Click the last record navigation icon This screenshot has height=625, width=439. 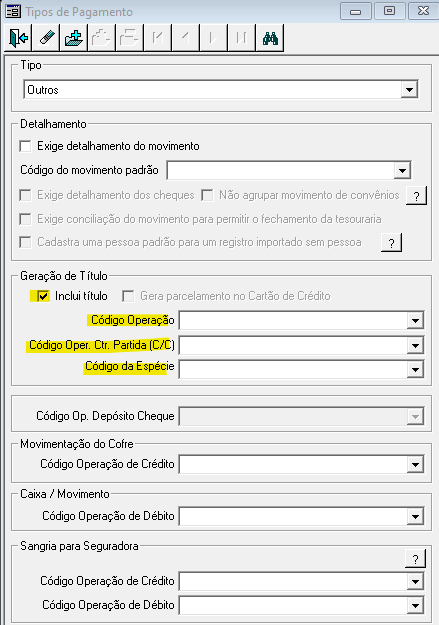241,38
